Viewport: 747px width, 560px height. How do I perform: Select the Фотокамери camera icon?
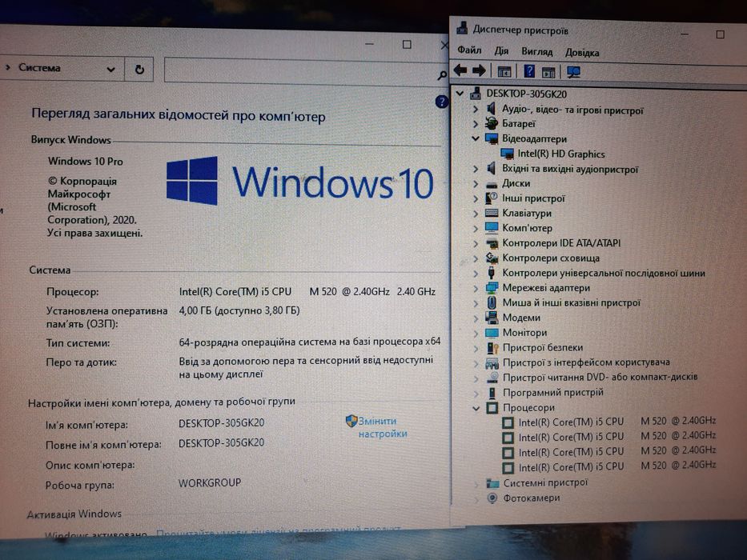tap(492, 498)
